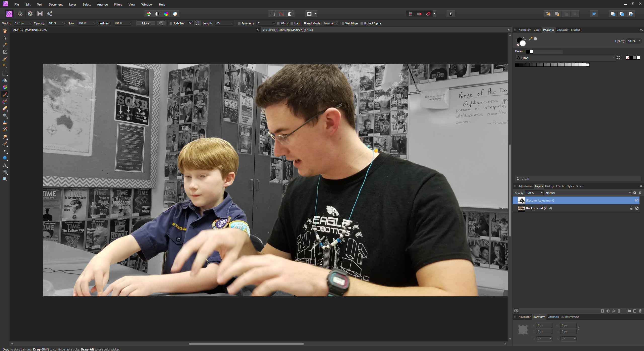
Task: Switch to the Channels tab
Action: (x=553, y=317)
